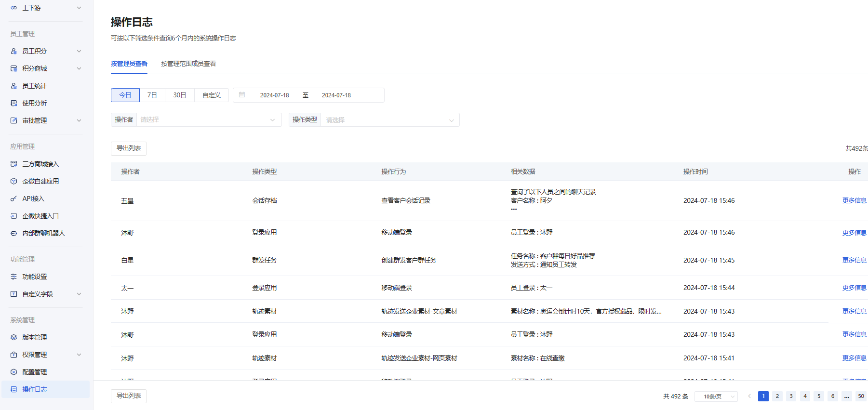Click the start date field 2024-07-18

pos(275,95)
